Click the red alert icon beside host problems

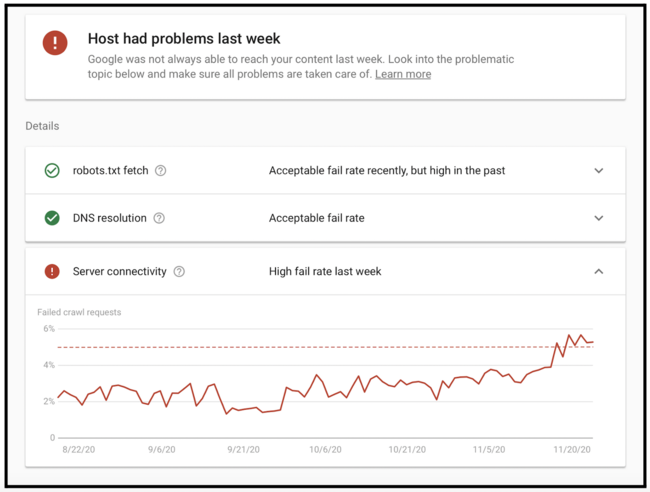pyautogui.click(x=55, y=42)
